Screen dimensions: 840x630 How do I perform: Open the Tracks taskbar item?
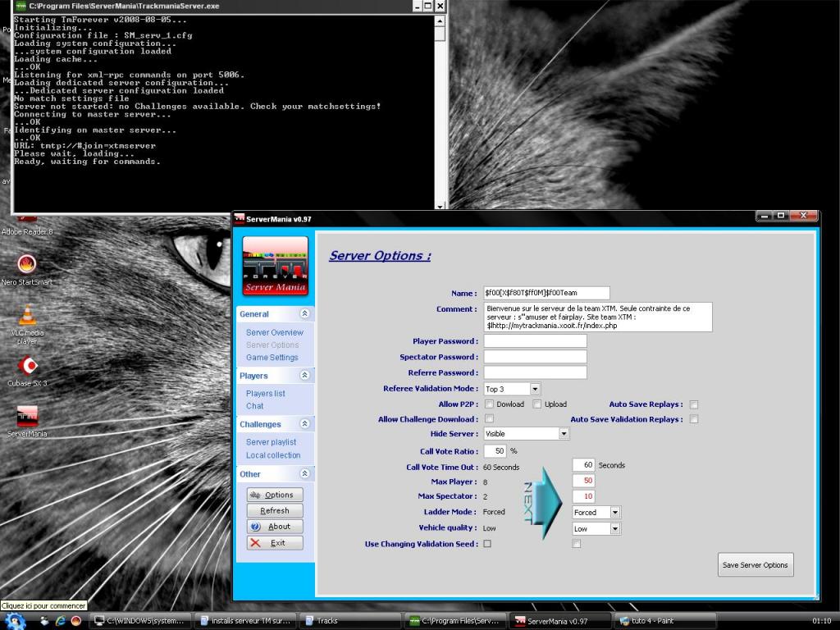pos(351,621)
